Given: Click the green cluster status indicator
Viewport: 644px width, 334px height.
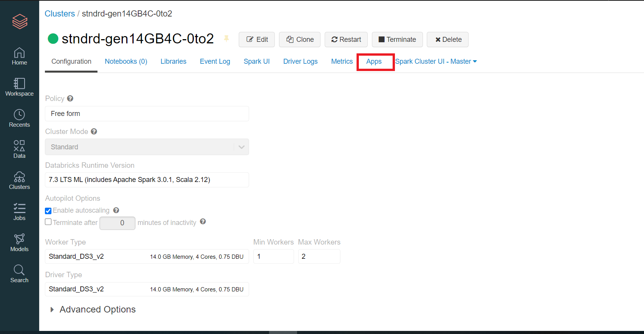Looking at the screenshot, I should tap(53, 39).
